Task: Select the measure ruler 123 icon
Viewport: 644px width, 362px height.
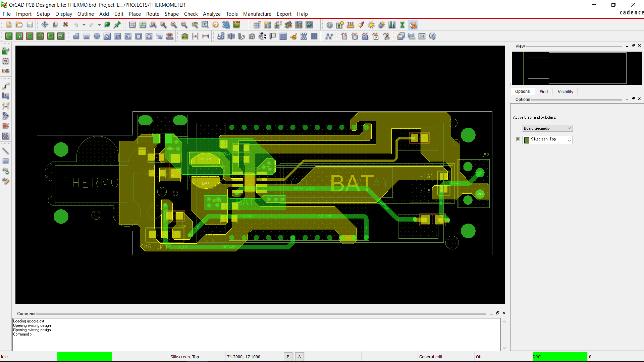Action: (x=351, y=25)
